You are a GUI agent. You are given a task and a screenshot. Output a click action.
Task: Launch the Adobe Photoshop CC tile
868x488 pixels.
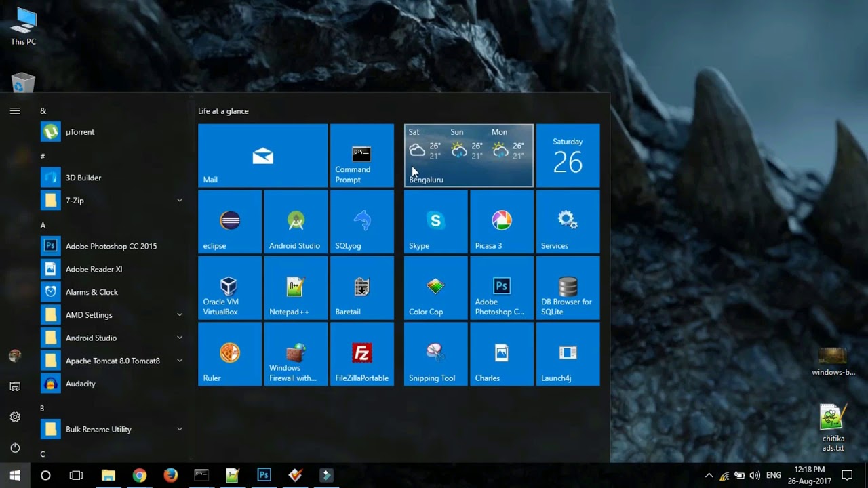pos(502,287)
